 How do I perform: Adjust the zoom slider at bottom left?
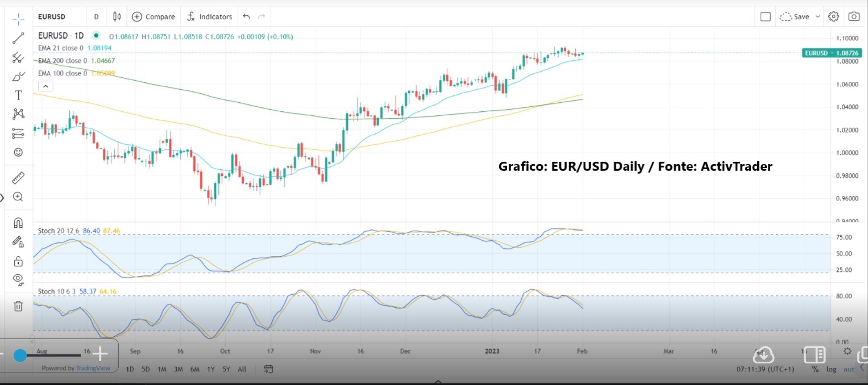[21, 355]
